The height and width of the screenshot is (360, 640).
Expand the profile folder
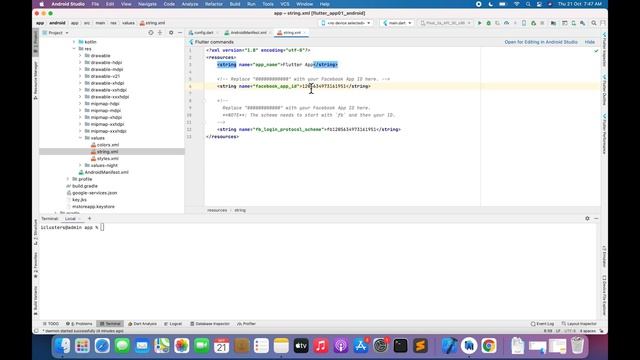coord(68,179)
